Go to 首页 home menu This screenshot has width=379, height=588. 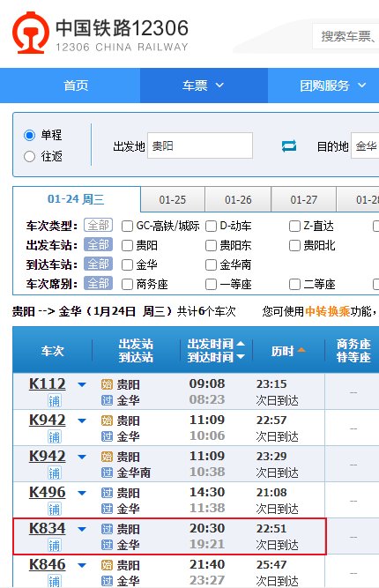point(76,86)
